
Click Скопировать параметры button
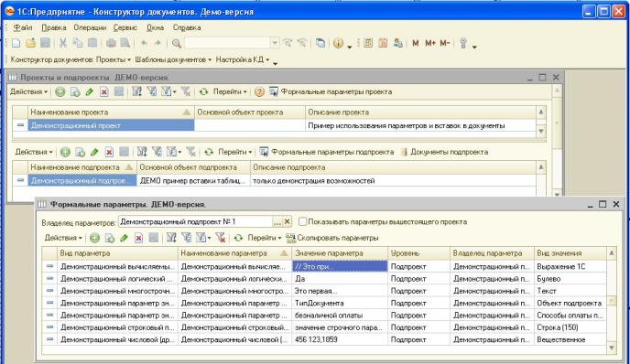[332, 238]
